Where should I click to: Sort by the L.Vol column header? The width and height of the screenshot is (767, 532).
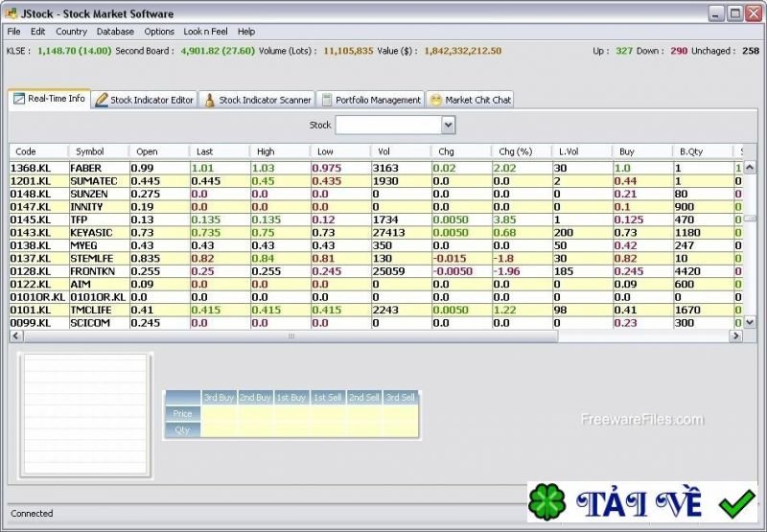582,151
